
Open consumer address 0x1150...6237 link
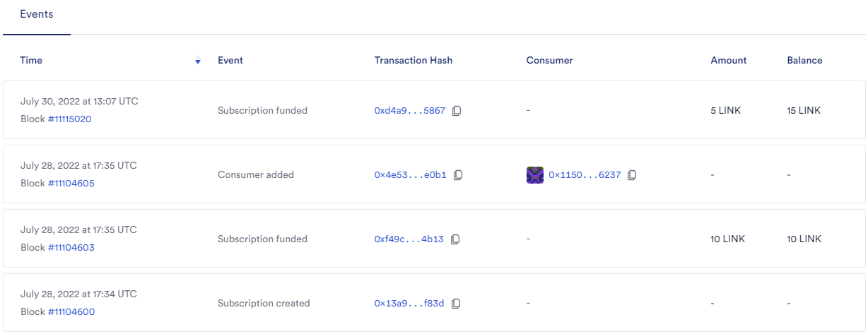click(x=585, y=175)
